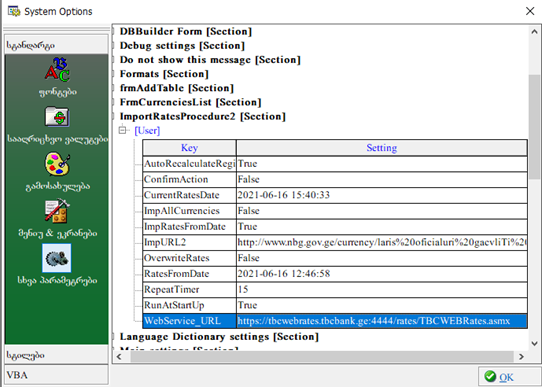
Task: Switch to the VBA sidebar tab
Action: pyautogui.click(x=56, y=375)
